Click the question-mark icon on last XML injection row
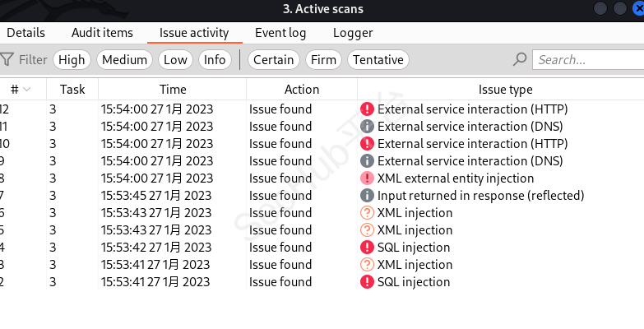Image resolution: width=644 pixels, height=329 pixels. (367, 265)
